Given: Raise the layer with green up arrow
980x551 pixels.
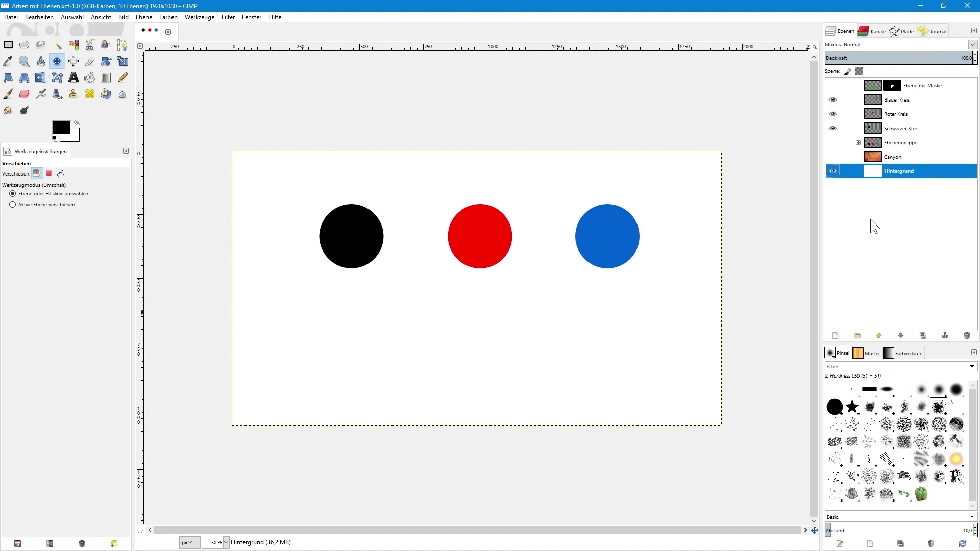Looking at the screenshot, I should click(879, 336).
